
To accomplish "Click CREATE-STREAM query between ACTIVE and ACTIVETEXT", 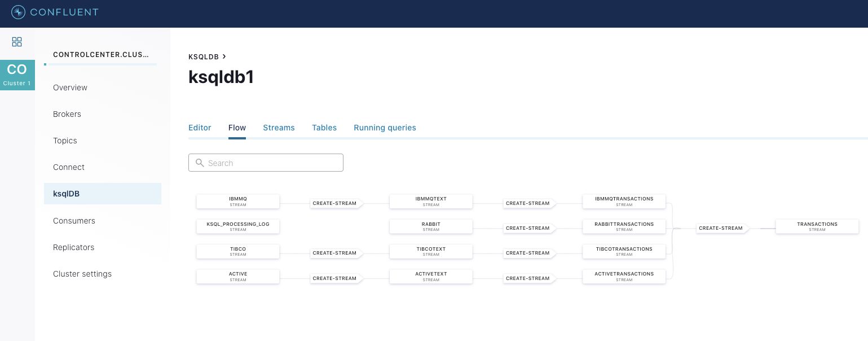I will [x=337, y=278].
